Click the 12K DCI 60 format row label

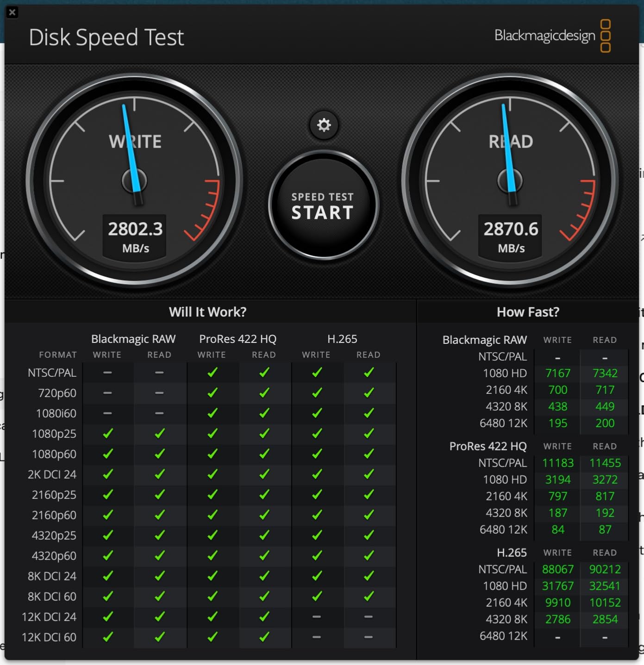(x=49, y=638)
